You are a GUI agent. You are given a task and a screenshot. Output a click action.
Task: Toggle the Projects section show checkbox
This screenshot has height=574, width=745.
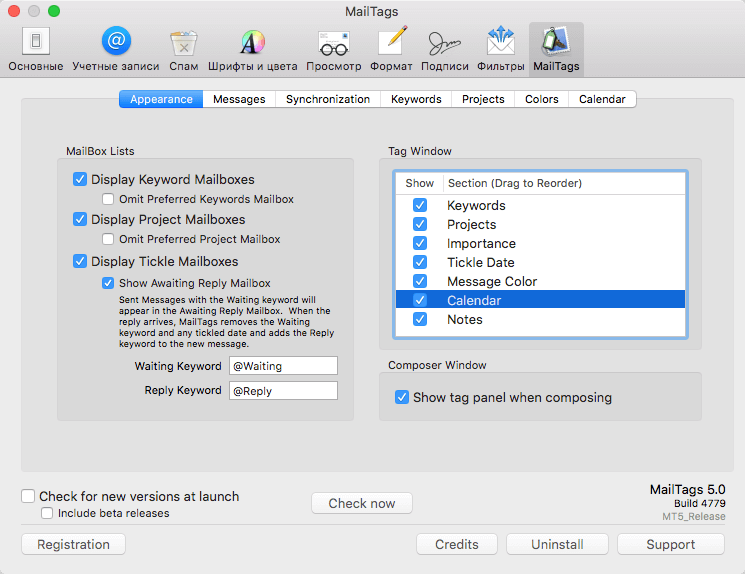click(420, 224)
